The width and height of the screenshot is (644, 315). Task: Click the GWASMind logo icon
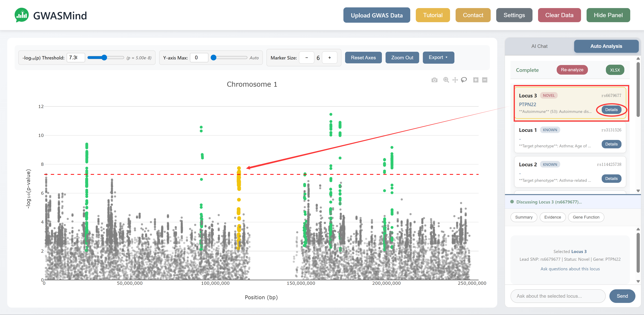[x=22, y=15]
